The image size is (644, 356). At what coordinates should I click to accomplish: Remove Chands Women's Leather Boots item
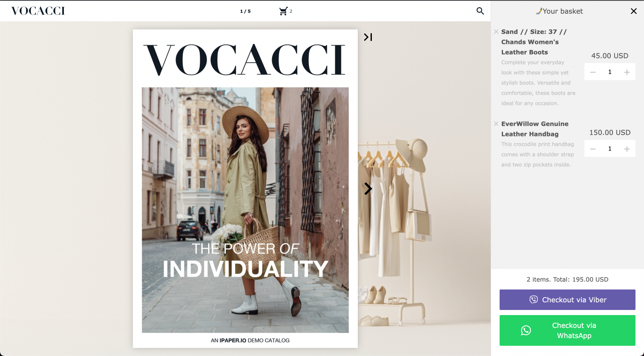[x=496, y=32]
